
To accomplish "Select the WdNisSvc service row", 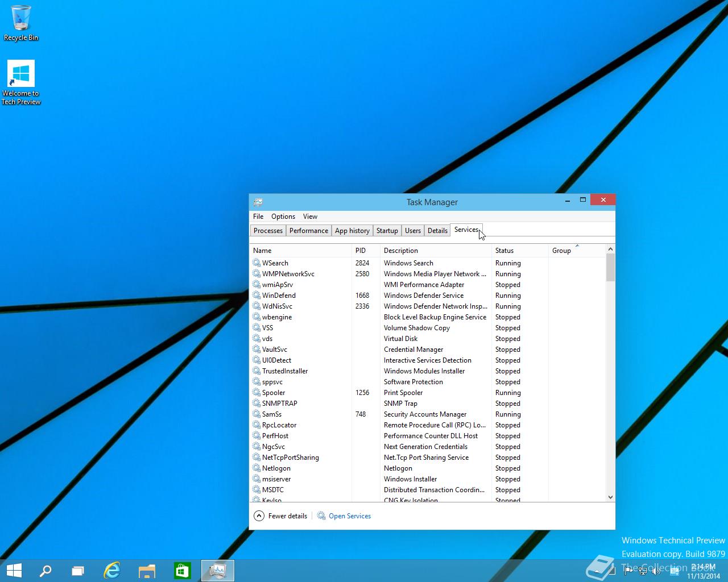I will click(428, 306).
